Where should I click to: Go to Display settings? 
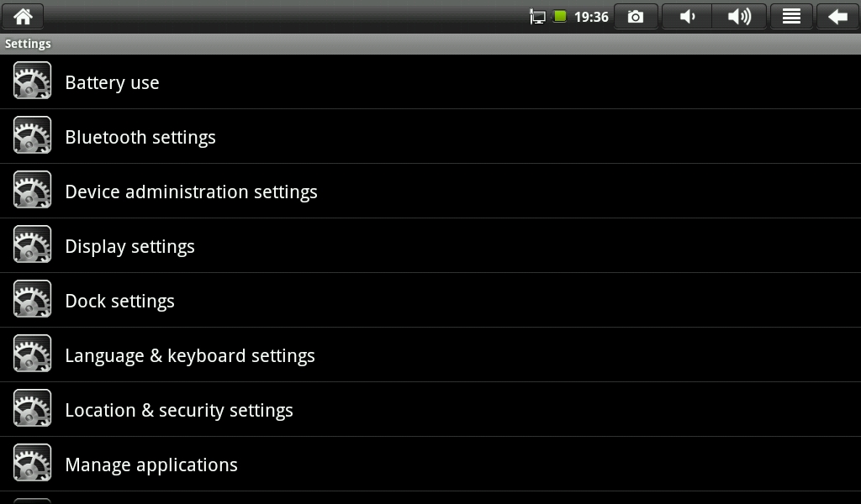129,246
